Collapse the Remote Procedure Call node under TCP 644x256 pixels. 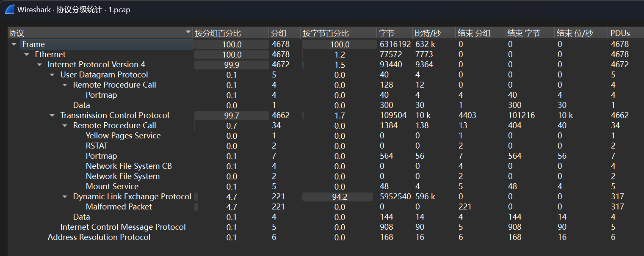(x=65, y=126)
